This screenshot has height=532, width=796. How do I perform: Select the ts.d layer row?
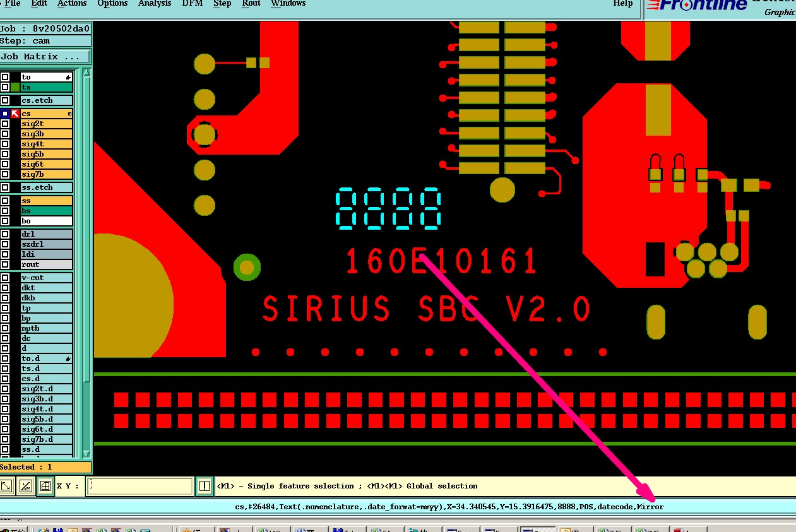pos(46,369)
